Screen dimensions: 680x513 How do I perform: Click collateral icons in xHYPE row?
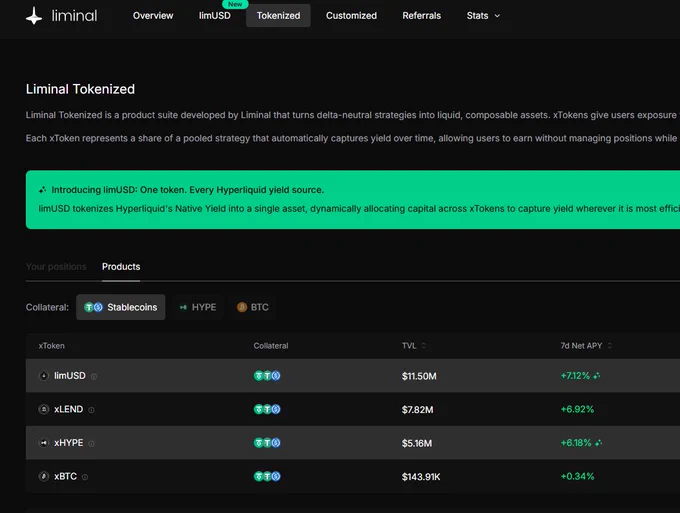[x=267, y=443]
